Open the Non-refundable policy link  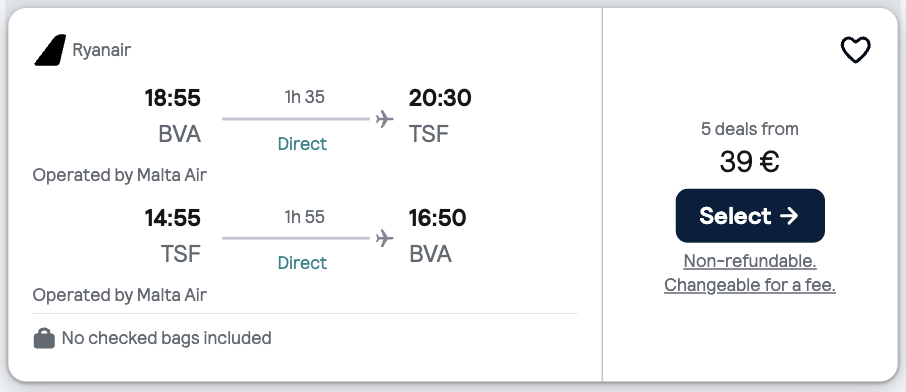pyautogui.click(x=750, y=261)
